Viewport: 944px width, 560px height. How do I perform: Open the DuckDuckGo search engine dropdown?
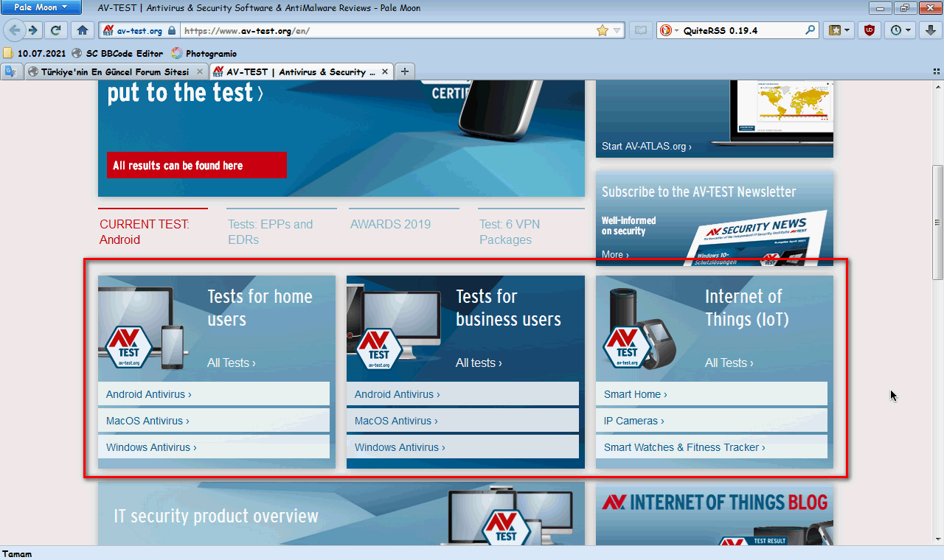point(669,31)
